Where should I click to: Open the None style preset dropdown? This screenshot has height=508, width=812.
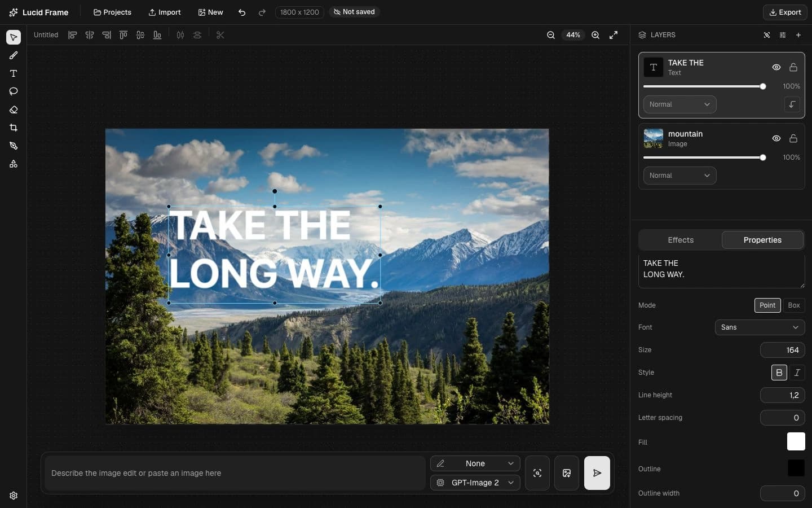coord(475,463)
